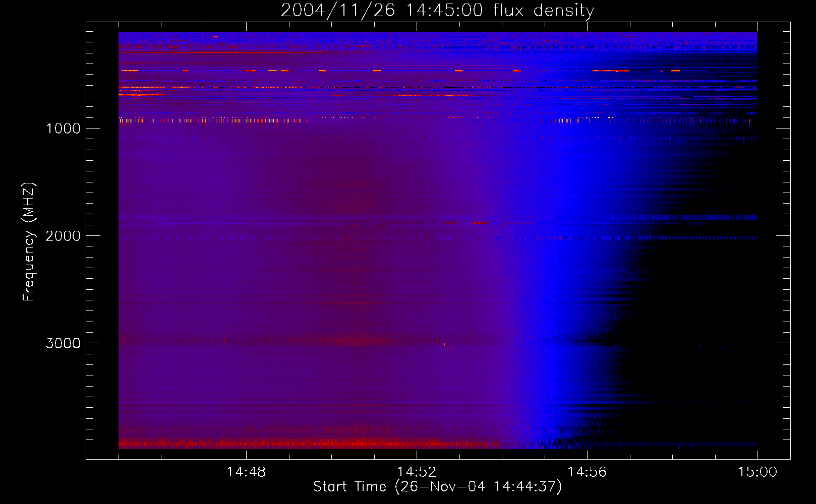Click the 'Frequency (MHZ)' axis title

29,241
